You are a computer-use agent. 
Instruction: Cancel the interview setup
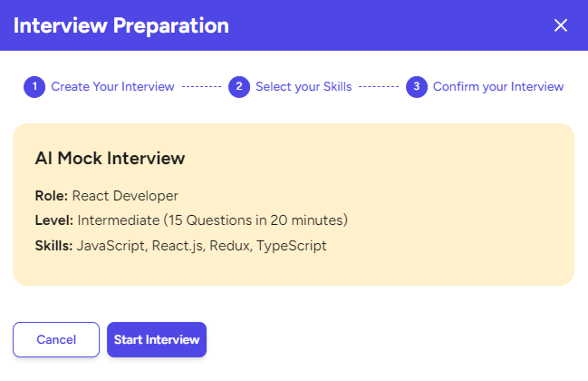[56, 339]
